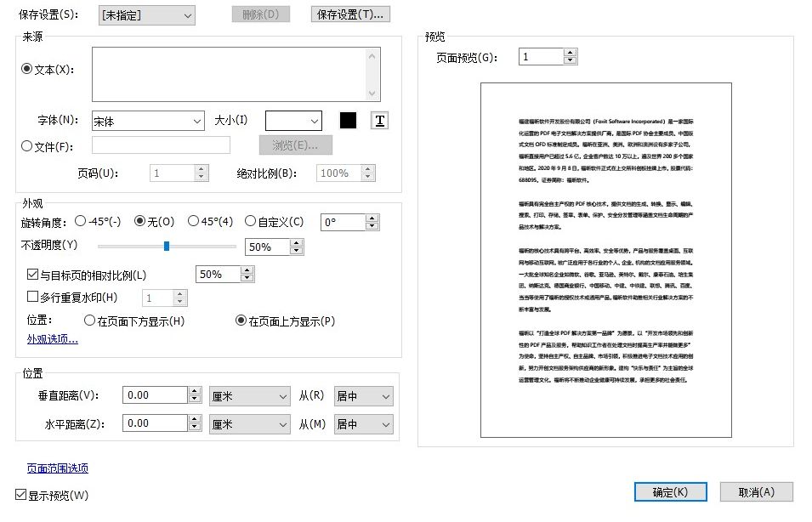Image resolution: width=812 pixels, height=522 pixels.
Task: Open the watermark color picker swatch
Action: tap(348, 120)
